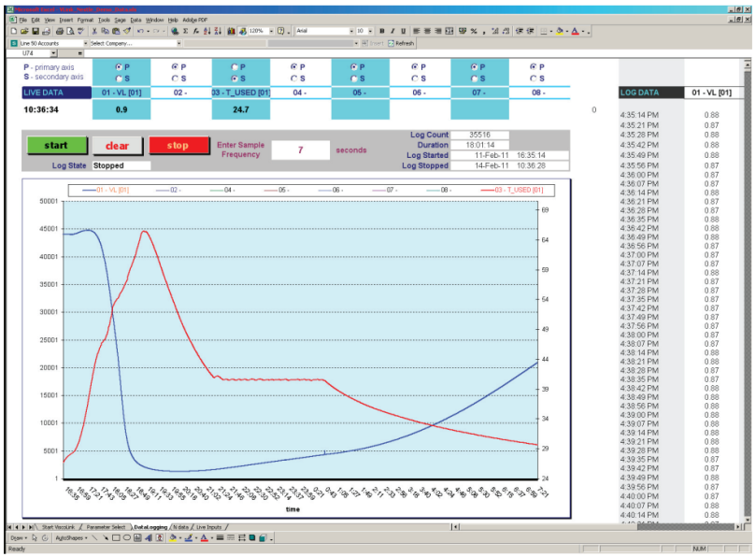
Task: Open the Chart Wizard icon
Action: [x=231, y=31]
